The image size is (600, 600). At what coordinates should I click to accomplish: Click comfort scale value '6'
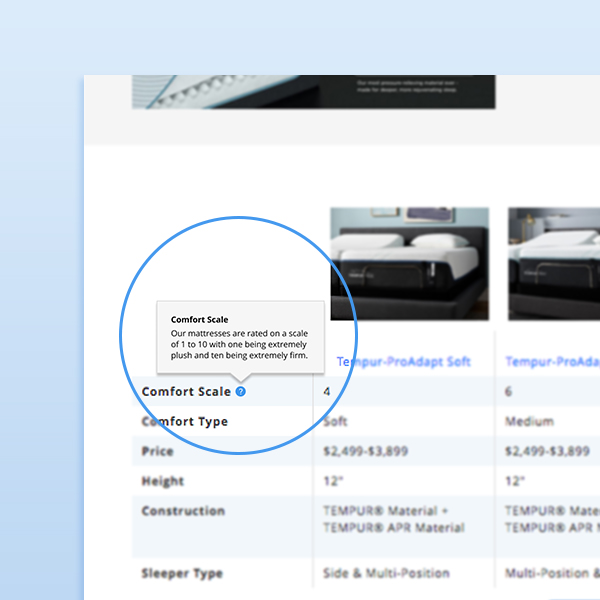tap(508, 391)
